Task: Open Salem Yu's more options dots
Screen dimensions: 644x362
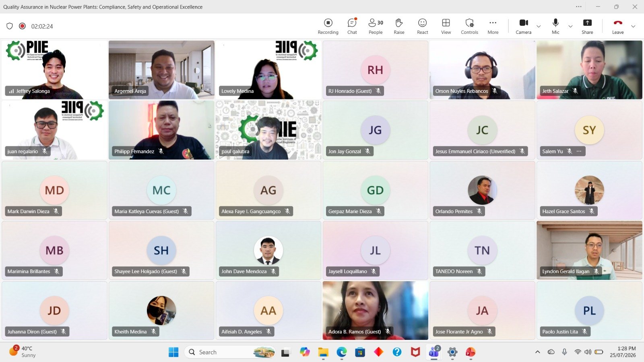Action: point(579,151)
